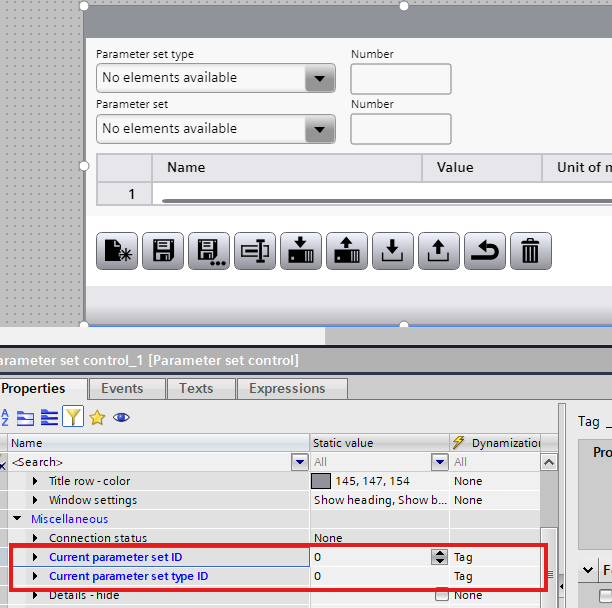
Task: Expand Current parameter set type ID row
Action: click(35, 576)
